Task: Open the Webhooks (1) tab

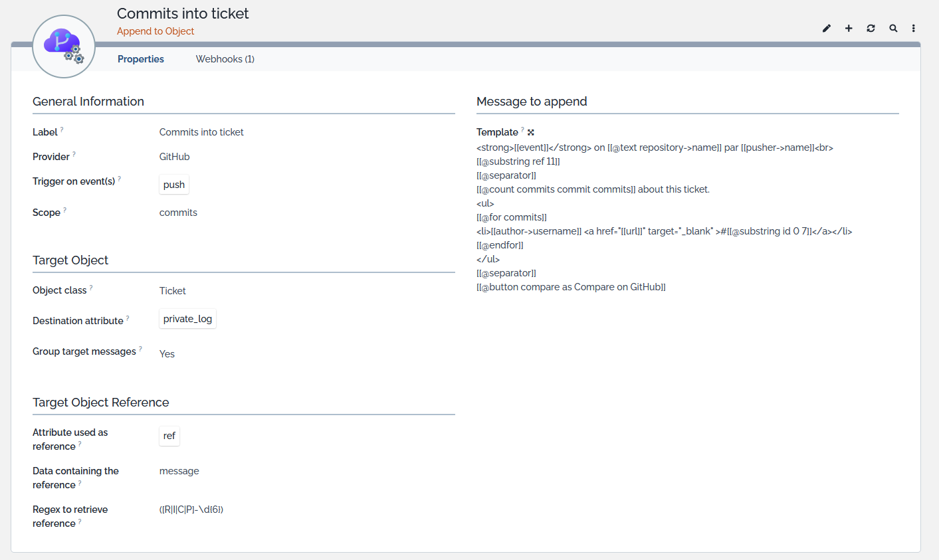Action: (x=225, y=59)
